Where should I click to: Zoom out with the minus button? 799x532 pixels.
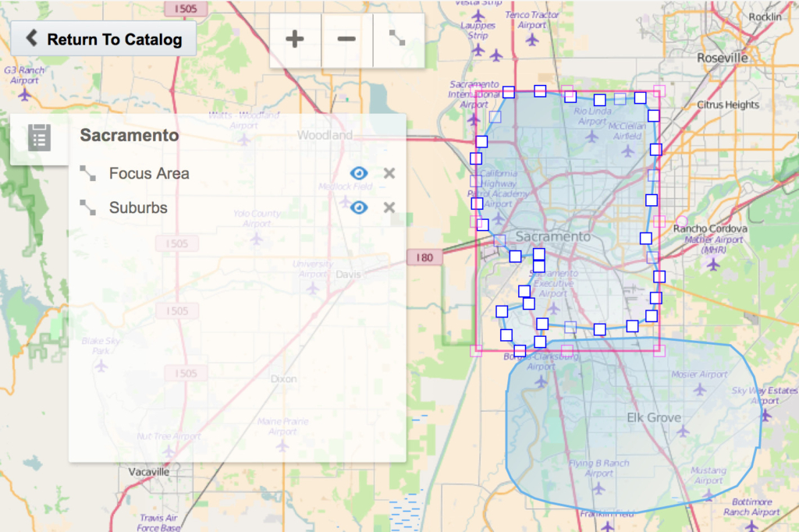coord(346,39)
